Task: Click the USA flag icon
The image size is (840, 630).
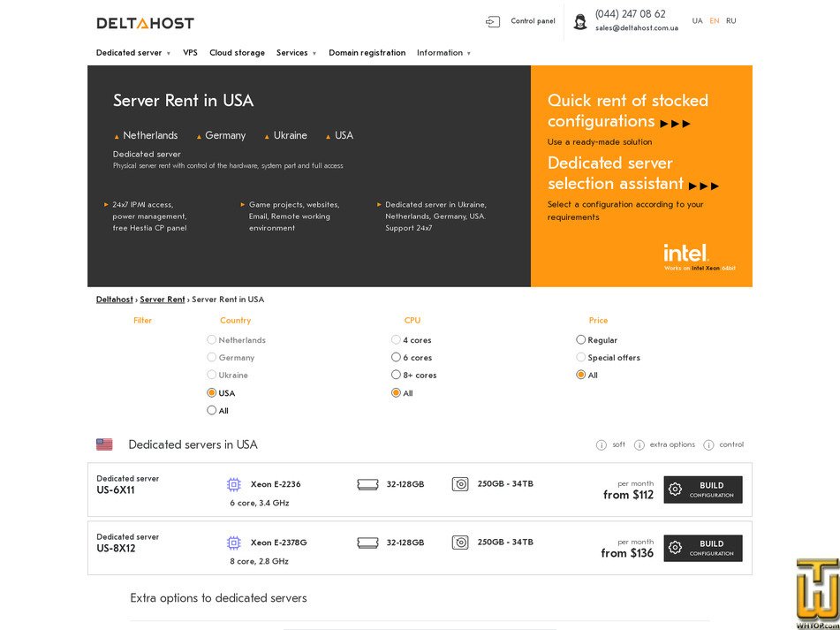Action: coord(104,444)
